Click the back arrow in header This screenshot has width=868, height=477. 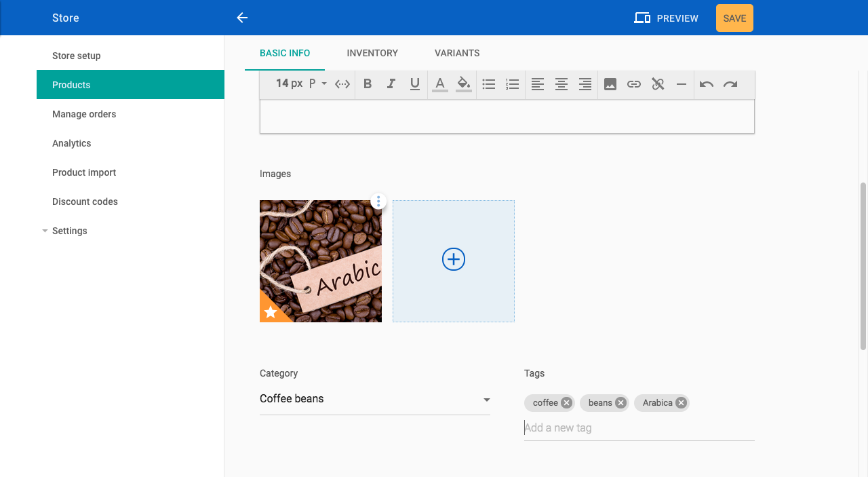coord(242,18)
